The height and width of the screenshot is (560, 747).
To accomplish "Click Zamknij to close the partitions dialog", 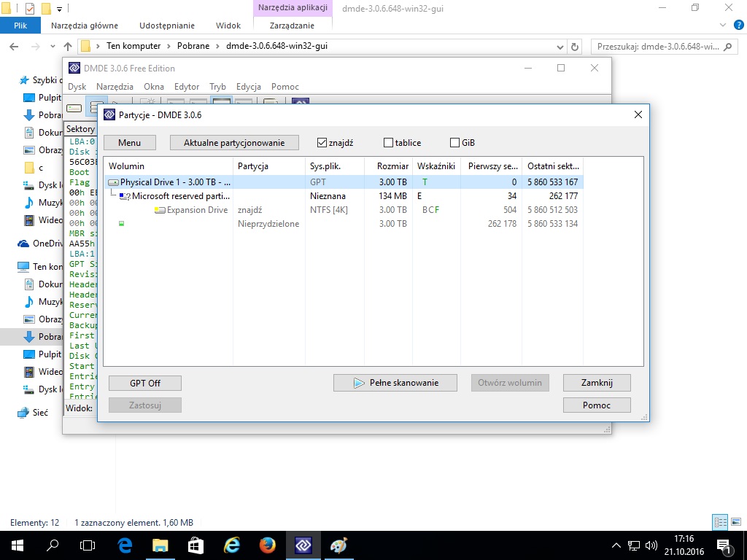I will (597, 383).
